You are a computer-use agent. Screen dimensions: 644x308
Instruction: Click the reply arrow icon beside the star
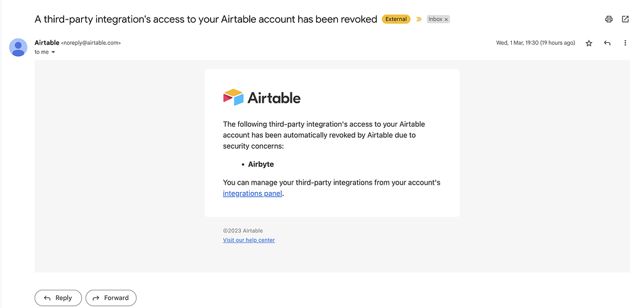(607, 43)
